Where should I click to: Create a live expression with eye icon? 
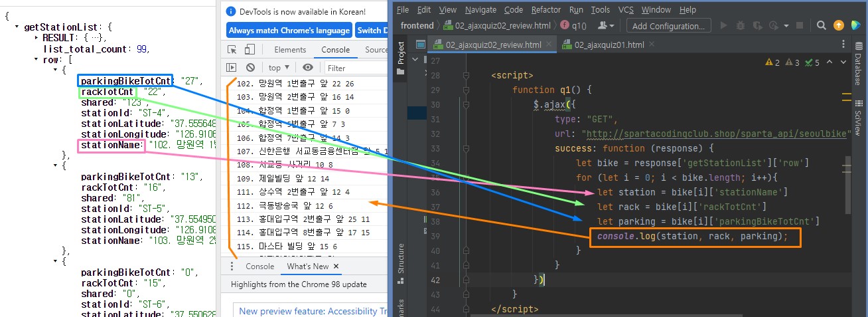pos(308,67)
